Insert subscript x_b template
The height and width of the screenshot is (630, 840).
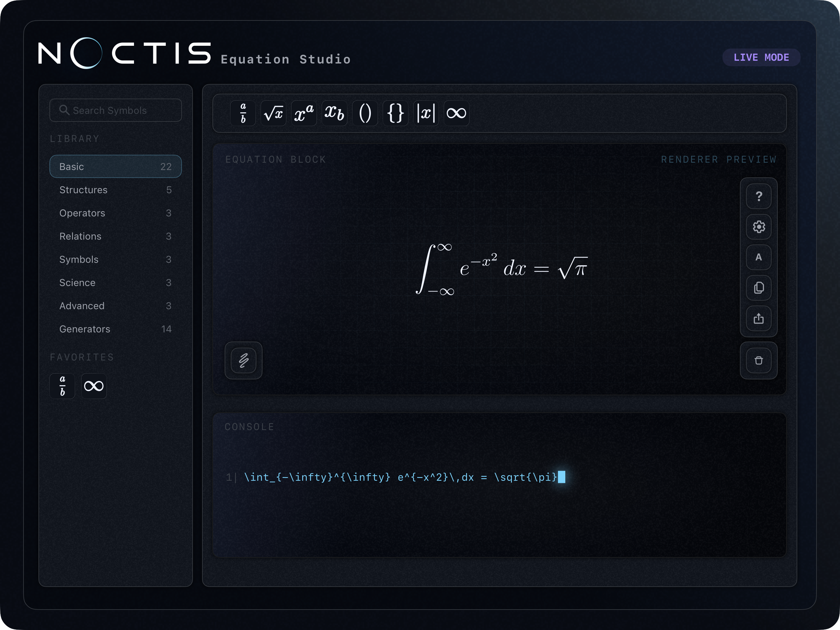[335, 113]
